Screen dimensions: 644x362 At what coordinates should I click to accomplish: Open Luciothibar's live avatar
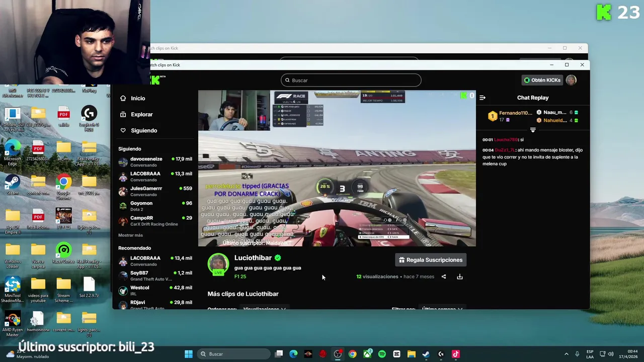[x=218, y=264]
